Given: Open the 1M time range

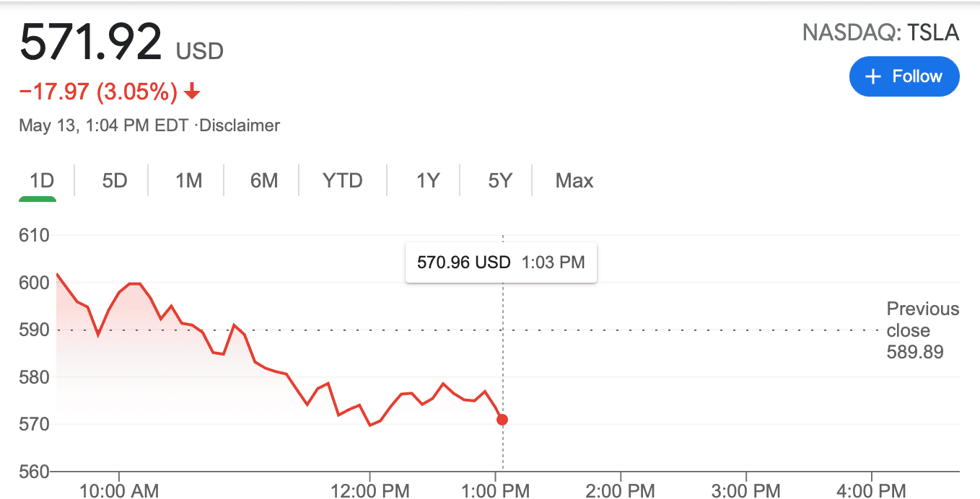Looking at the screenshot, I should pos(188,180).
